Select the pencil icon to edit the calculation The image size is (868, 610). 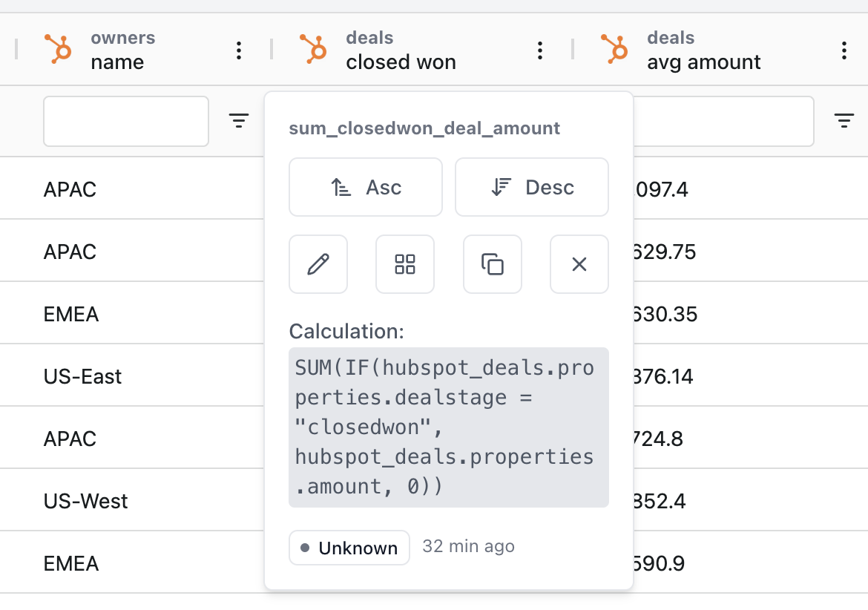(318, 264)
